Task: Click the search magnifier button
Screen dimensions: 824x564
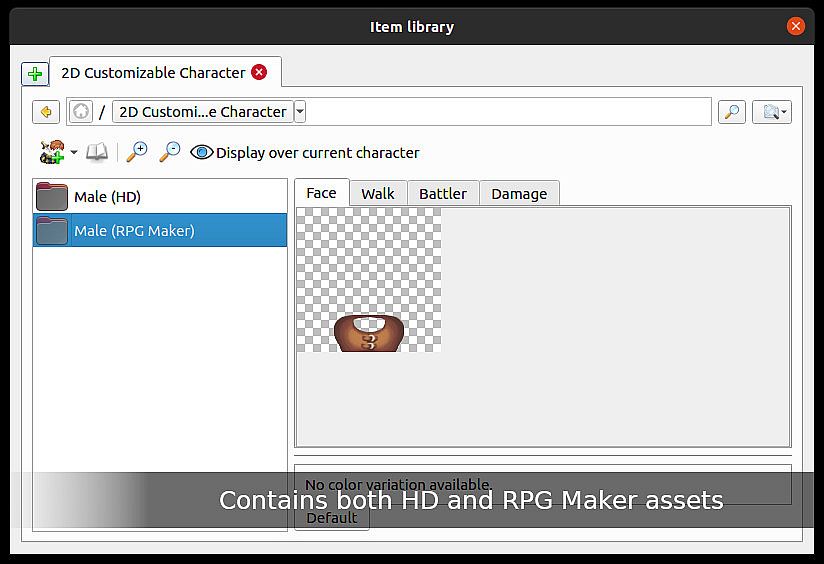Action: 732,111
